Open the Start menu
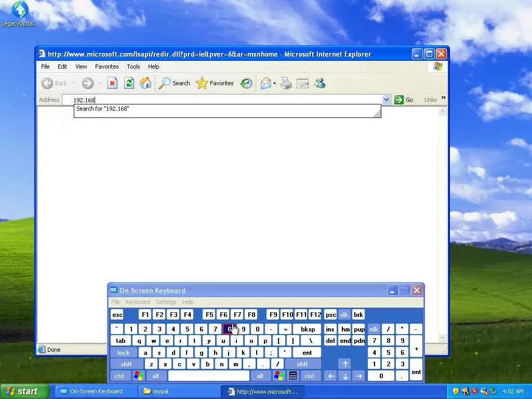532x399 pixels. 24,391
